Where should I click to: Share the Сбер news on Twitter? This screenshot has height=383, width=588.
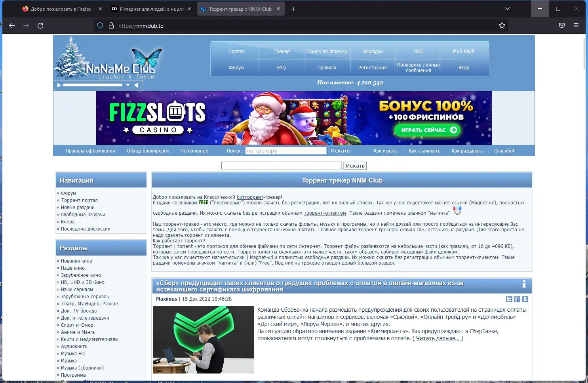[x=509, y=299]
